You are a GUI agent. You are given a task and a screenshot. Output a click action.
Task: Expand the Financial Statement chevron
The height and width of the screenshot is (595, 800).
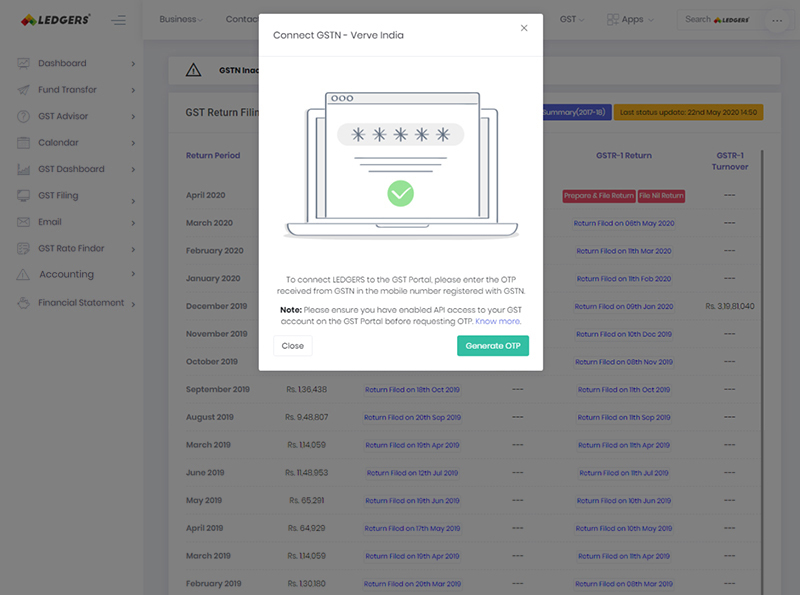click(133, 305)
